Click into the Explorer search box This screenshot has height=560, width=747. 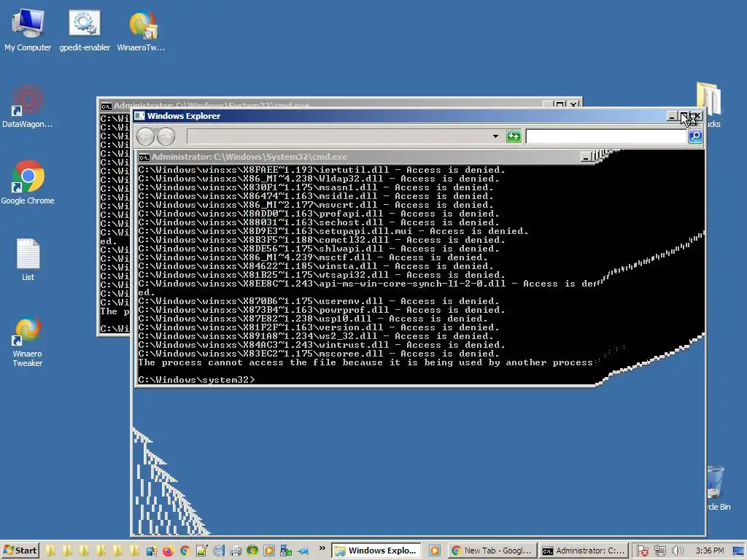click(x=606, y=136)
